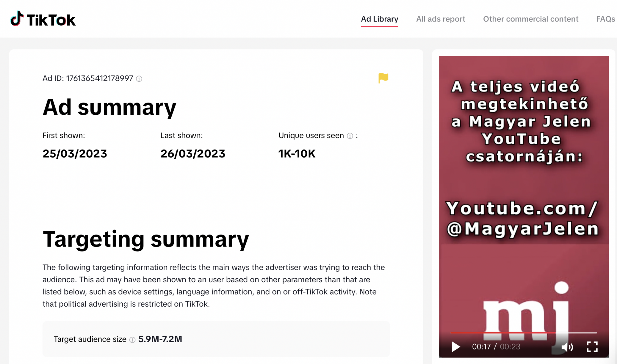Image resolution: width=617 pixels, height=364 pixels.
Task: Click info icon next to Ad ID
Action: [x=139, y=79]
